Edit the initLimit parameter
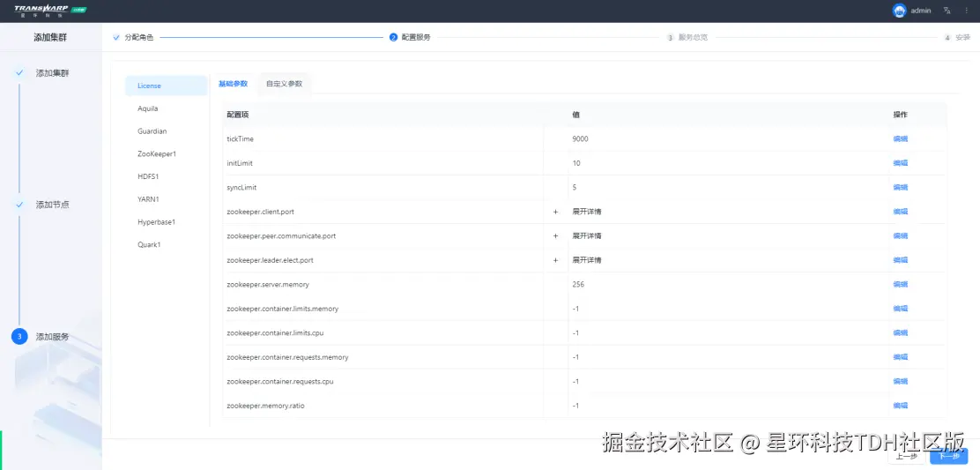 click(x=900, y=163)
